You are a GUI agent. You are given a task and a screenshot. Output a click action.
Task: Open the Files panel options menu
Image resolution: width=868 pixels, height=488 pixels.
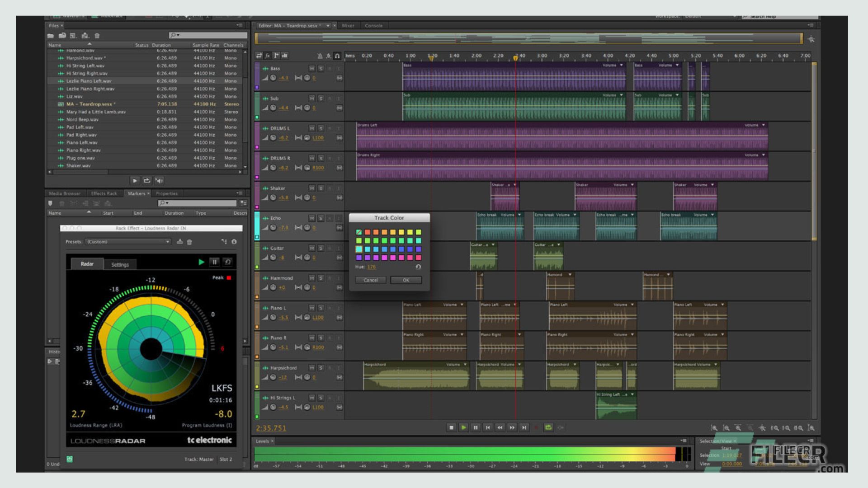240,25
